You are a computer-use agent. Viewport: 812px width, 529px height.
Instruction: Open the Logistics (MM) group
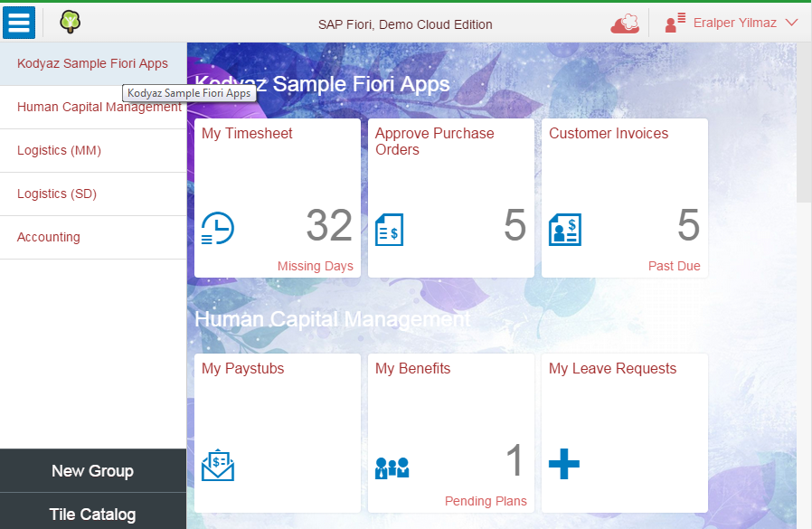click(x=93, y=151)
